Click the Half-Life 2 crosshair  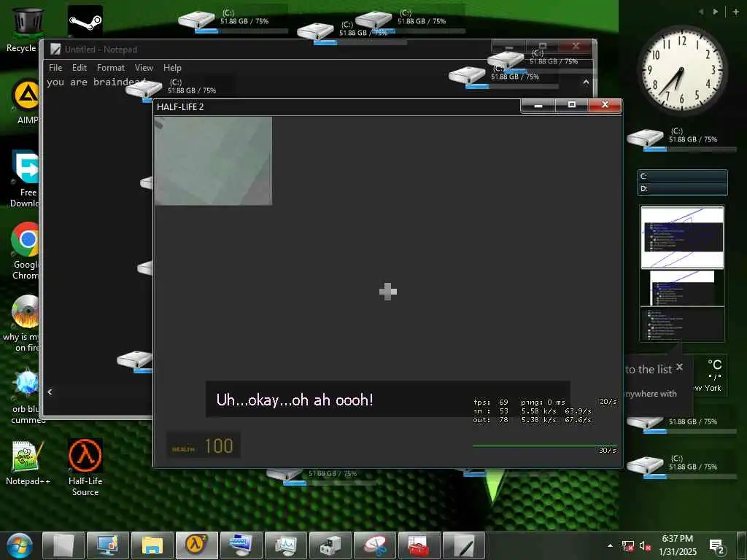coord(388,292)
